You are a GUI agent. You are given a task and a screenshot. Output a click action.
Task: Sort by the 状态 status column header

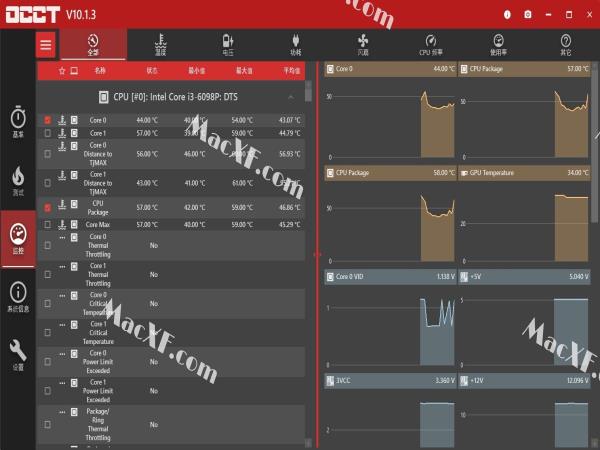152,71
